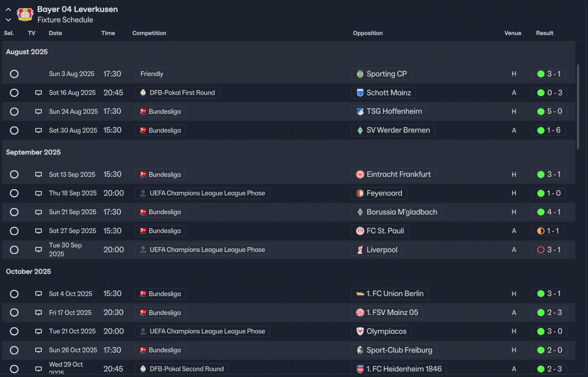Open the Friendly competition chip

152,74
